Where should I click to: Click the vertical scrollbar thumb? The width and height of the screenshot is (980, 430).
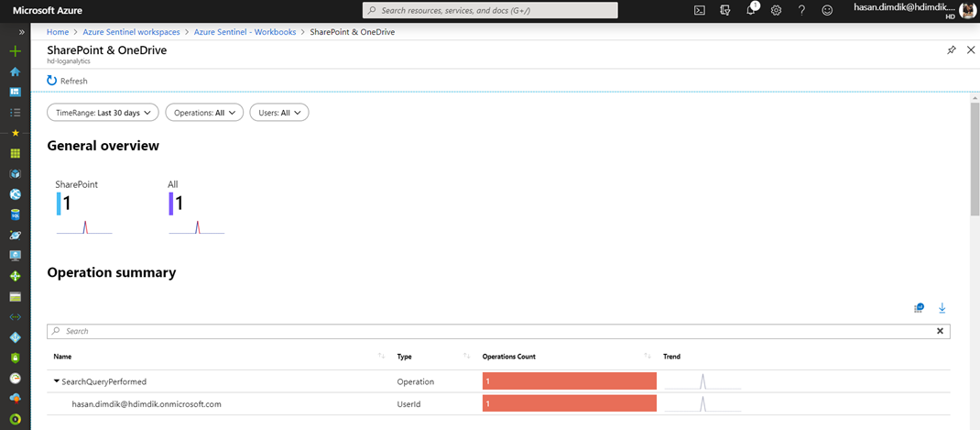coord(975,160)
